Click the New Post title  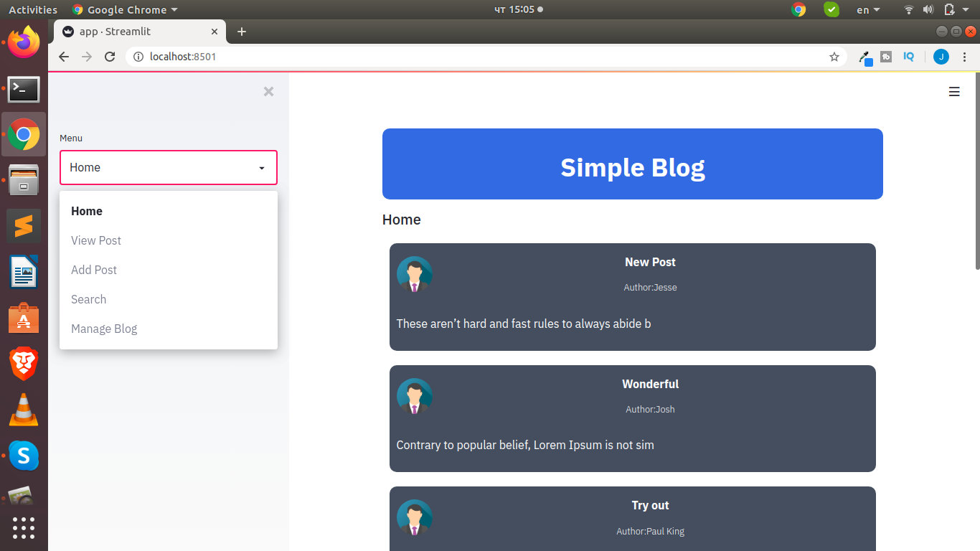point(650,262)
